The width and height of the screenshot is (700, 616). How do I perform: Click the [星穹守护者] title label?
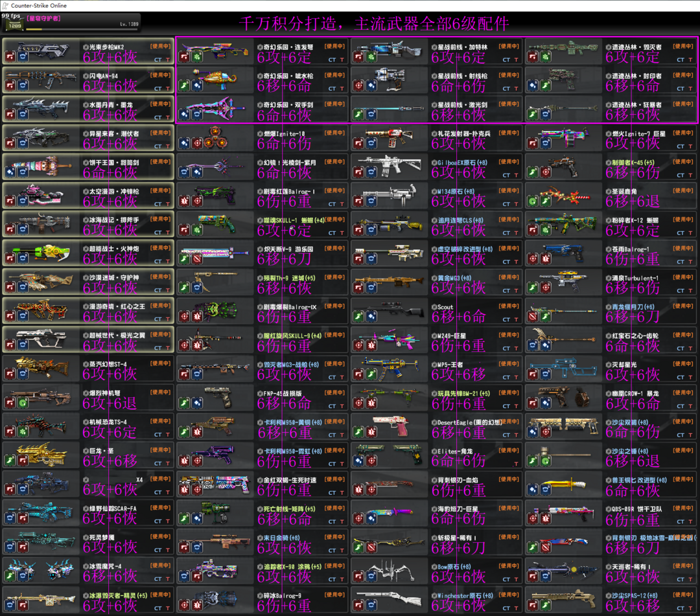[43, 18]
